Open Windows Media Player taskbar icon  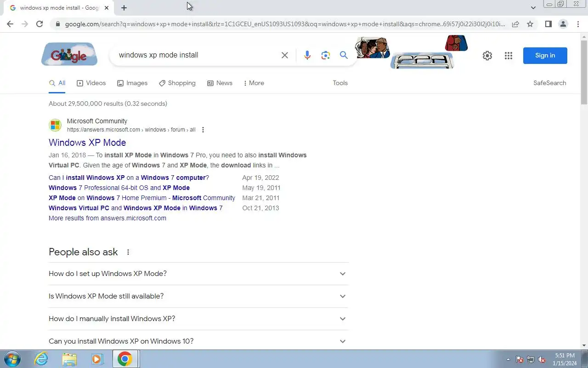tap(97, 359)
